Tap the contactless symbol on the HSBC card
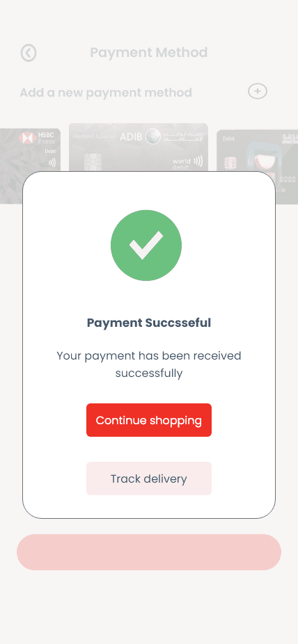Screen dimensions: 298x644 click(x=52, y=163)
